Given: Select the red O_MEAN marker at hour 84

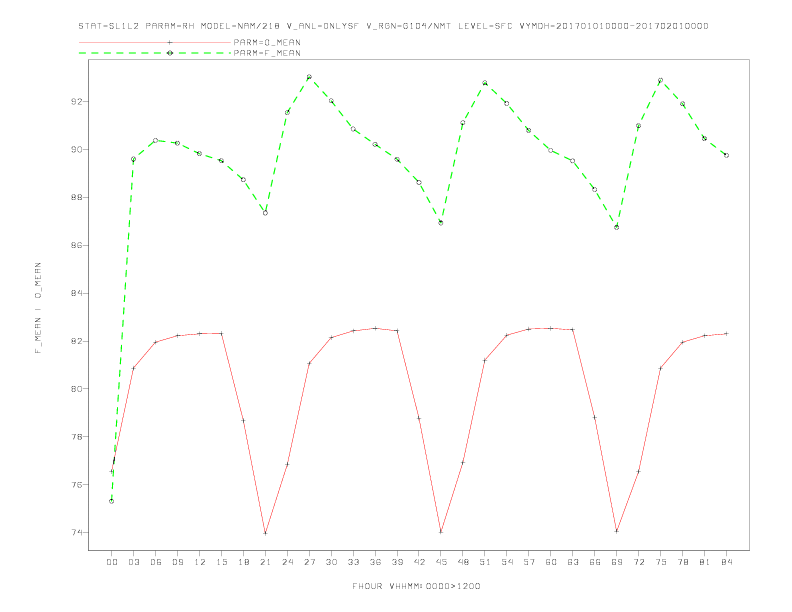Looking at the screenshot, I should [x=726, y=334].
